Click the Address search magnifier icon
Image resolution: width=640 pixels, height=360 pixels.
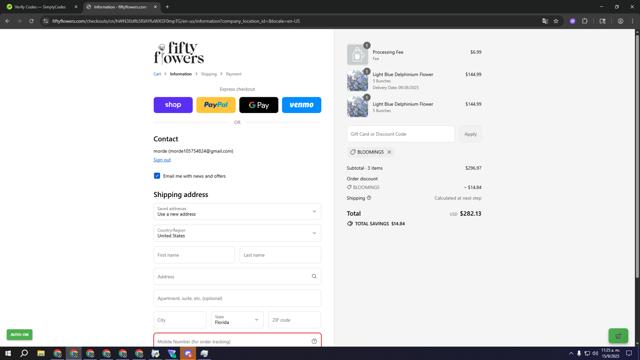pyautogui.click(x=314, y=277)
